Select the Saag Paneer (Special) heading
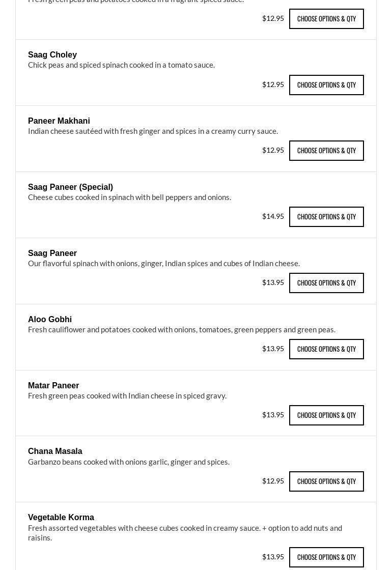This screenshot has width=392, height=570. coord(70,187)
